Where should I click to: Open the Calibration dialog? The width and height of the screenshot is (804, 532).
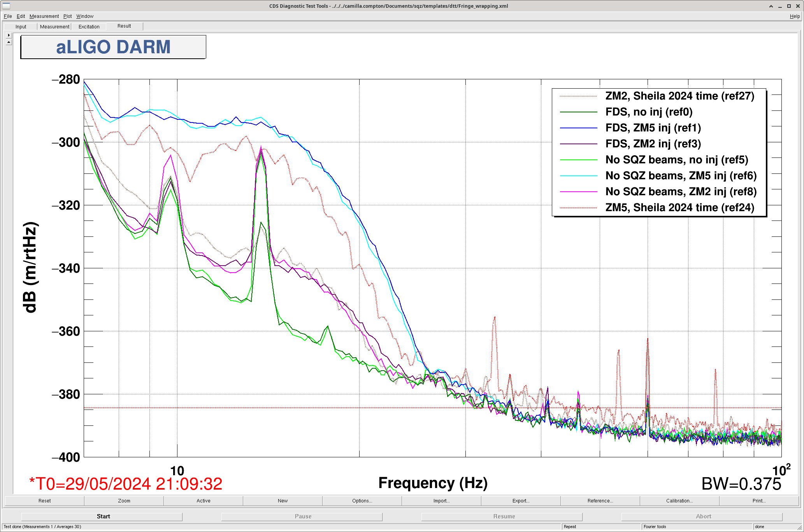[679, 501]
